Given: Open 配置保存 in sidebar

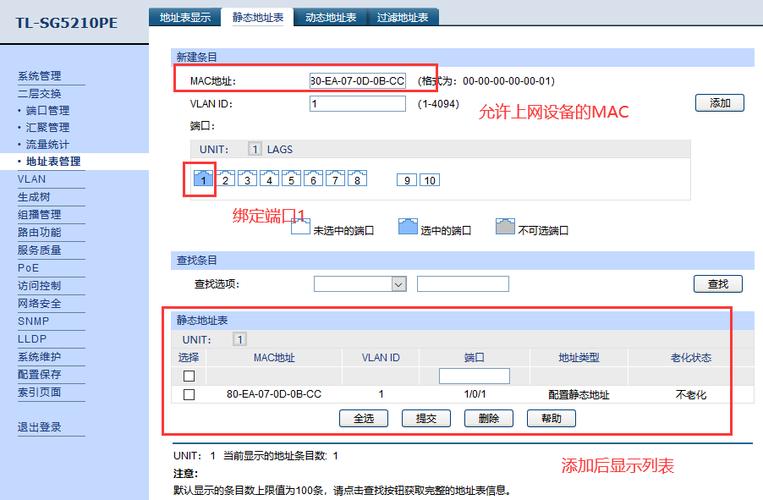Looking at the screenshot, I should (x=39, y=375).
